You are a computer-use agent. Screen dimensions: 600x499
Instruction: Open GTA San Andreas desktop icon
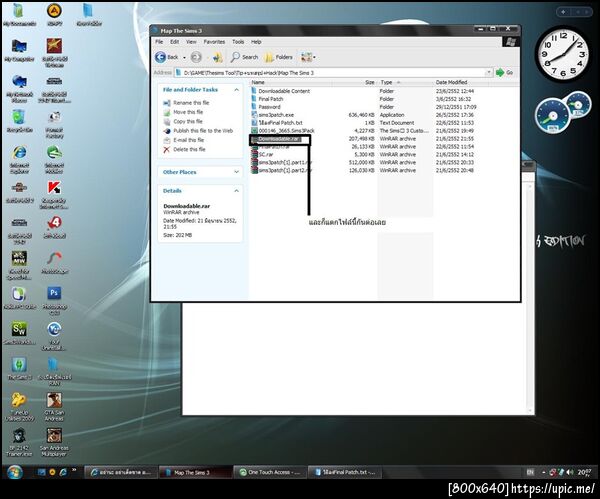pos(54,406)
